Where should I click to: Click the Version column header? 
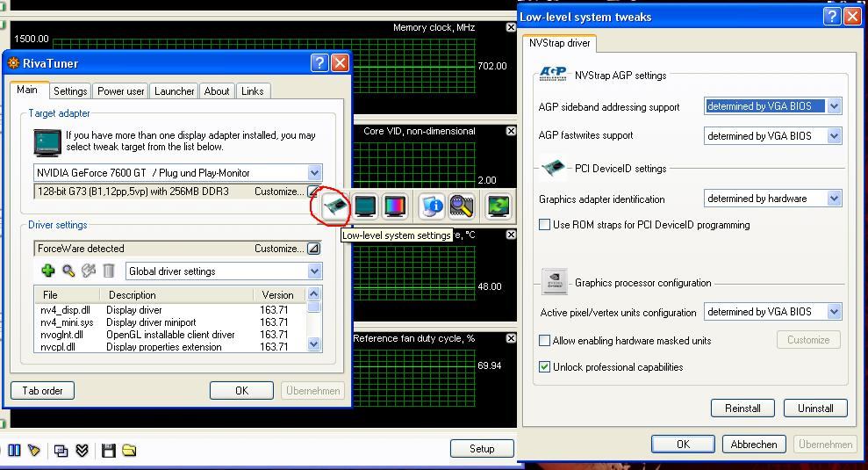280,295
